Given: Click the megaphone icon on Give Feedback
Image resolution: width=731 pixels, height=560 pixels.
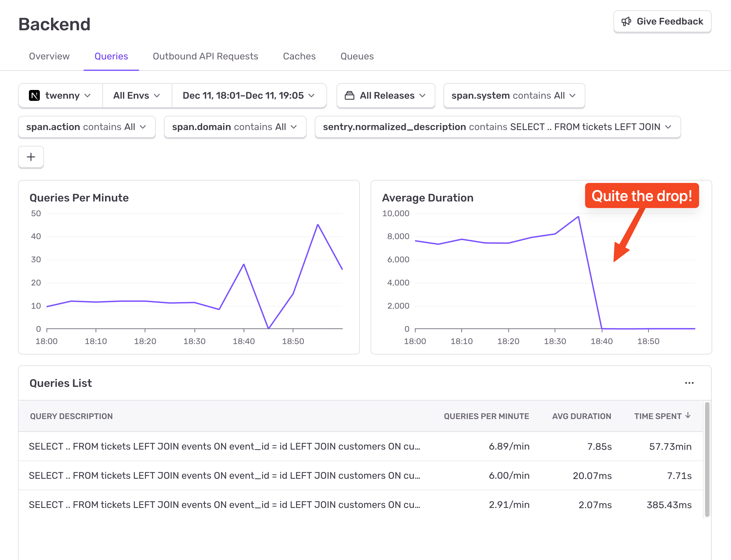Looking at the screenshot, I should pos(627,21).
